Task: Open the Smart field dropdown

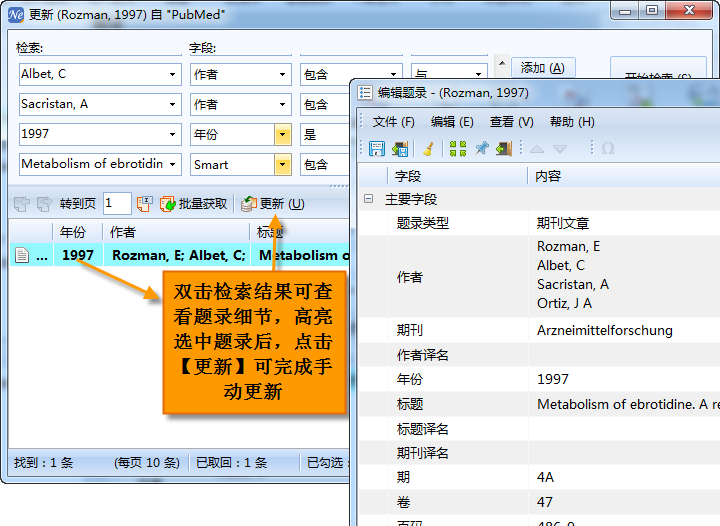Action: point(282,165)
